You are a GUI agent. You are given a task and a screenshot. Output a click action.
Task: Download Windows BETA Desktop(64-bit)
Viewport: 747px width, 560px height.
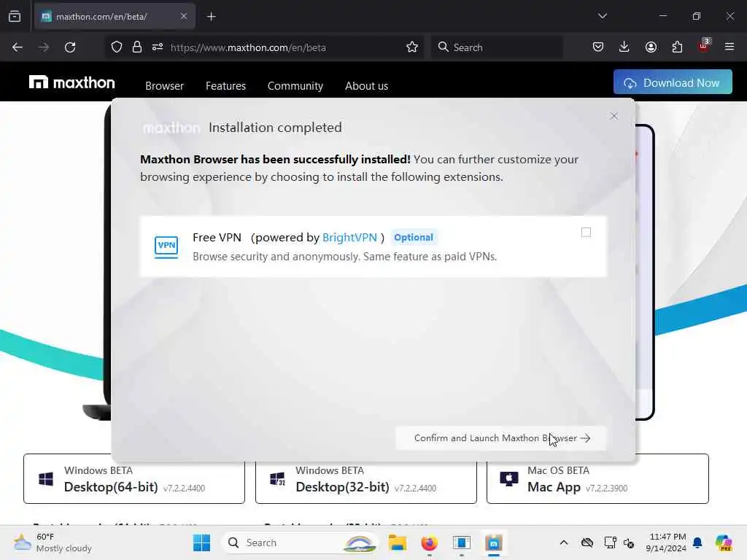coord(134,478)
